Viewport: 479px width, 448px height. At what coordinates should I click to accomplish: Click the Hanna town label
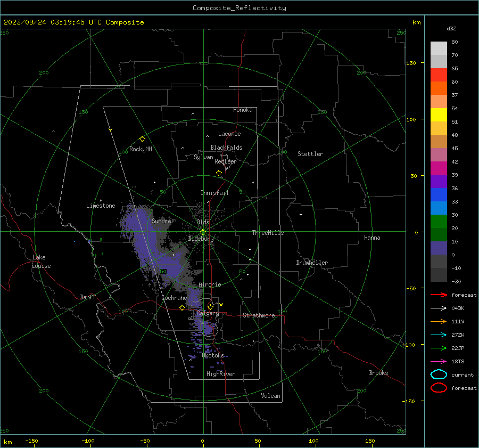(372, 238)
